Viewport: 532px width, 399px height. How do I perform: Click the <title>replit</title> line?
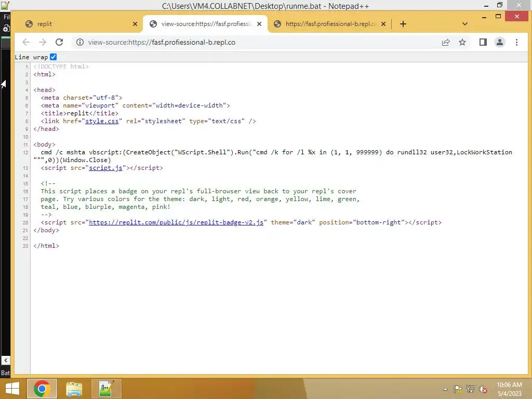79,113
